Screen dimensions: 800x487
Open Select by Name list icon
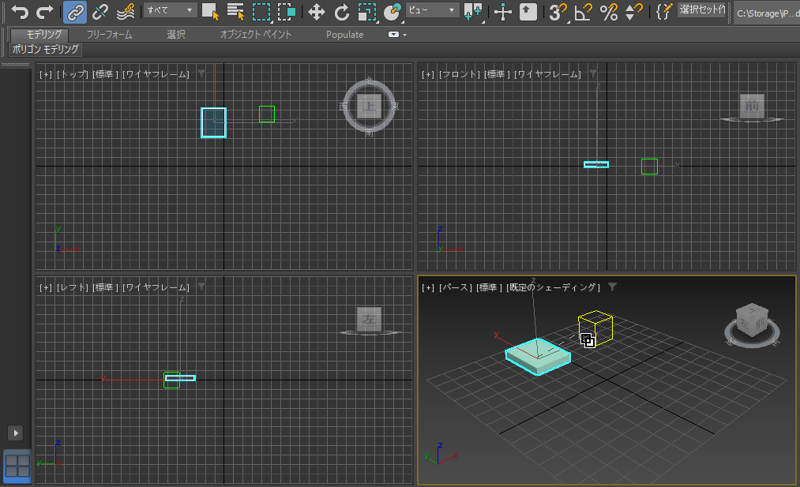pos(236,12)
